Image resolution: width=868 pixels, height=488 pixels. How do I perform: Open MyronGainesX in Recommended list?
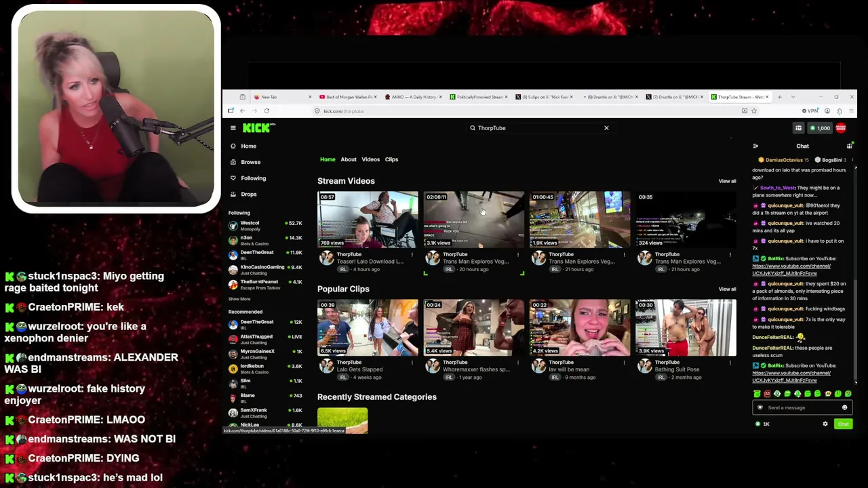coord(265,354)
